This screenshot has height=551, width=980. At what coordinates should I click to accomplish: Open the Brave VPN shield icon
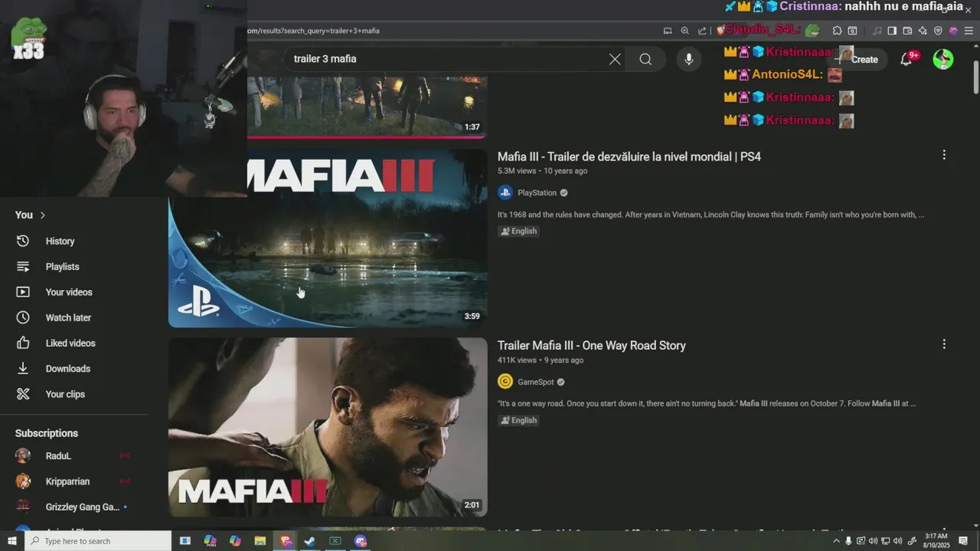[938, 31]
